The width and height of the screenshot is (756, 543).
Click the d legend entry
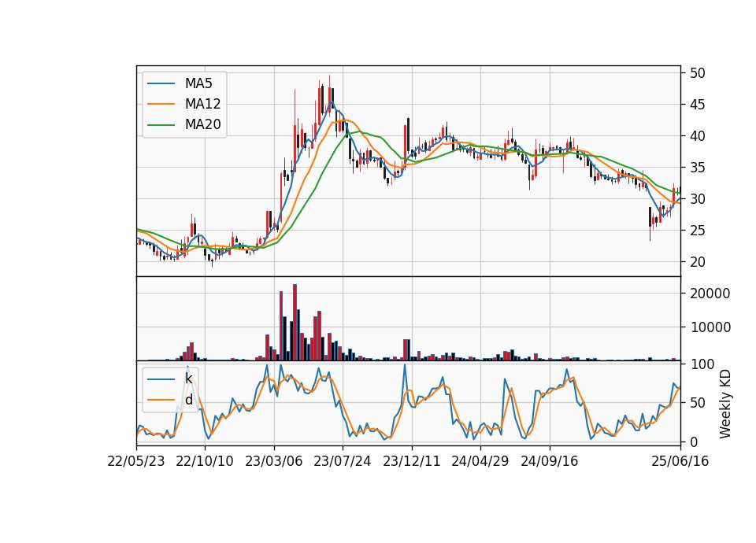170,400
